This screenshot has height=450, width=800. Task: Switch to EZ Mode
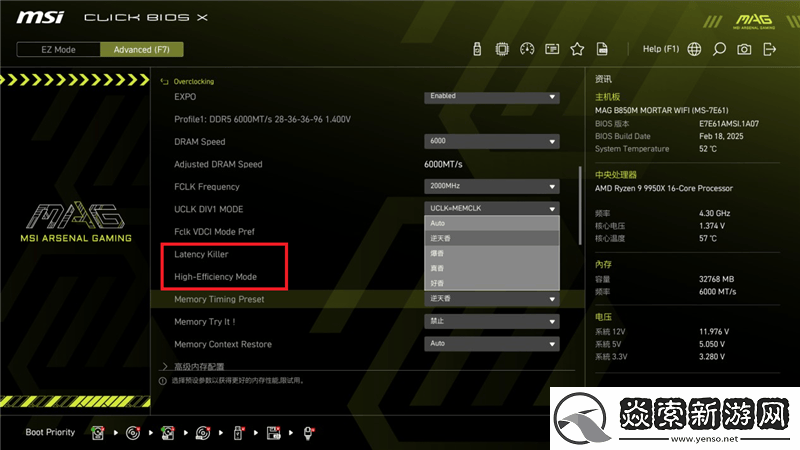(x=58, y=49)
